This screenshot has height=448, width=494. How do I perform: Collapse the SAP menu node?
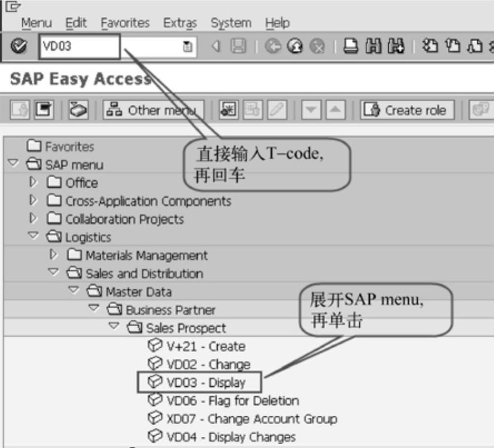coord(13,163)
